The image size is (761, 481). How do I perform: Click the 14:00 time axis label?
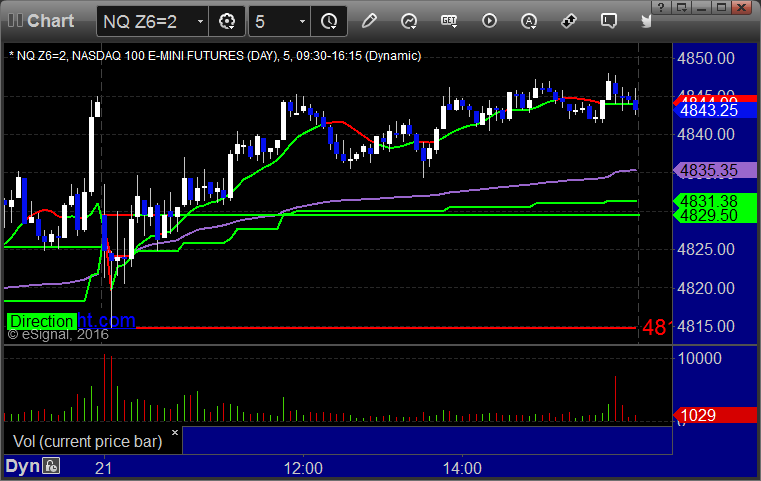462,468
